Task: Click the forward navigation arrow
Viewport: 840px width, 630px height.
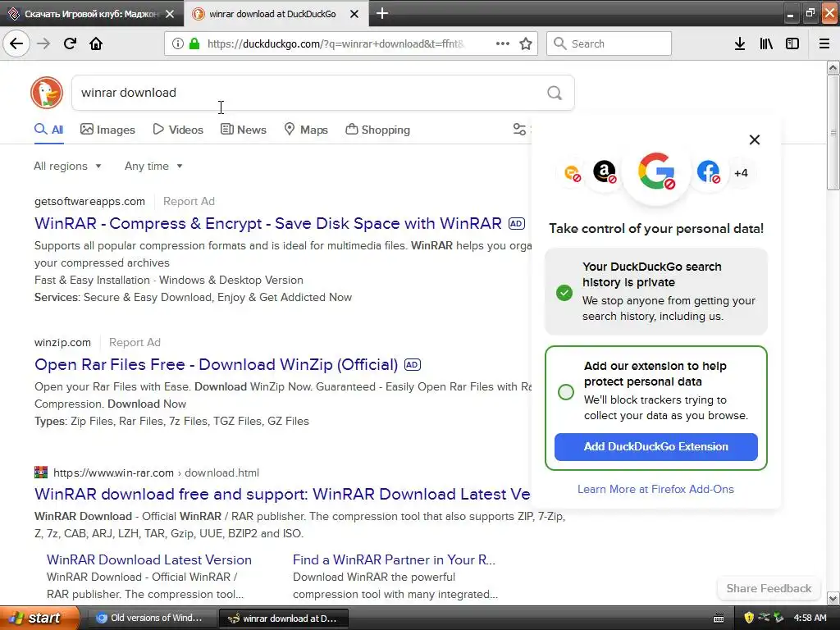Action: tap(43, 43)
